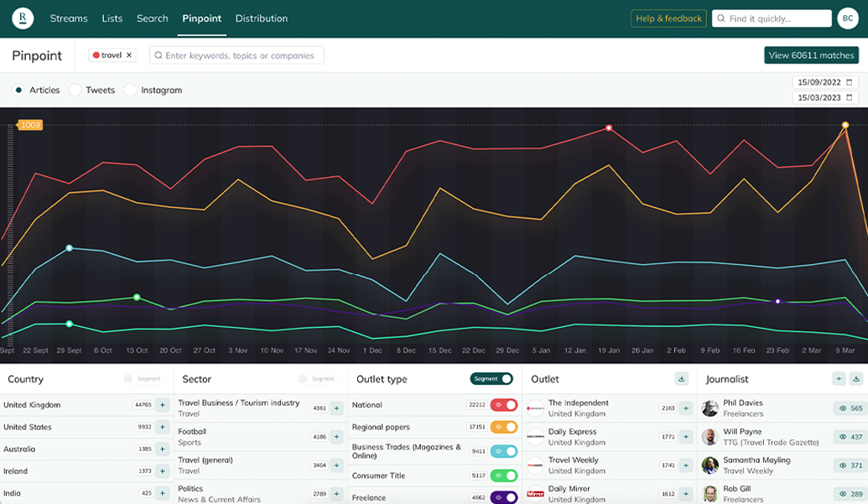868x504 pixels.
Task: Remove the travel keyword tag
Action: 129,55
